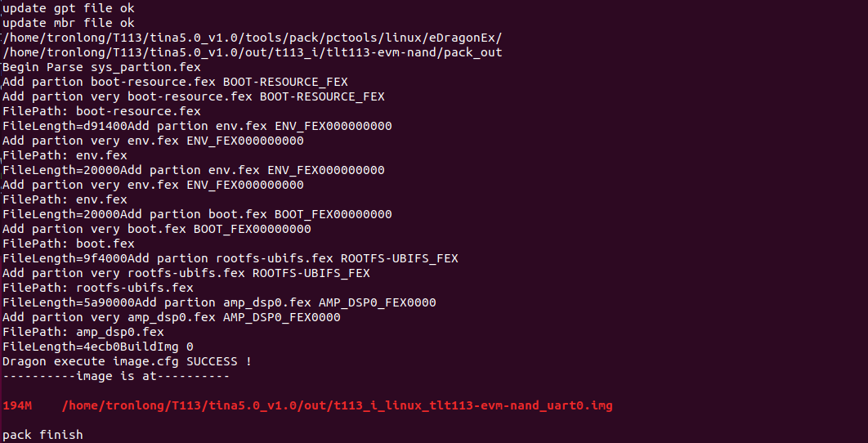Click 'FilePath: rootfs-ubifs.fex' line

98,288
